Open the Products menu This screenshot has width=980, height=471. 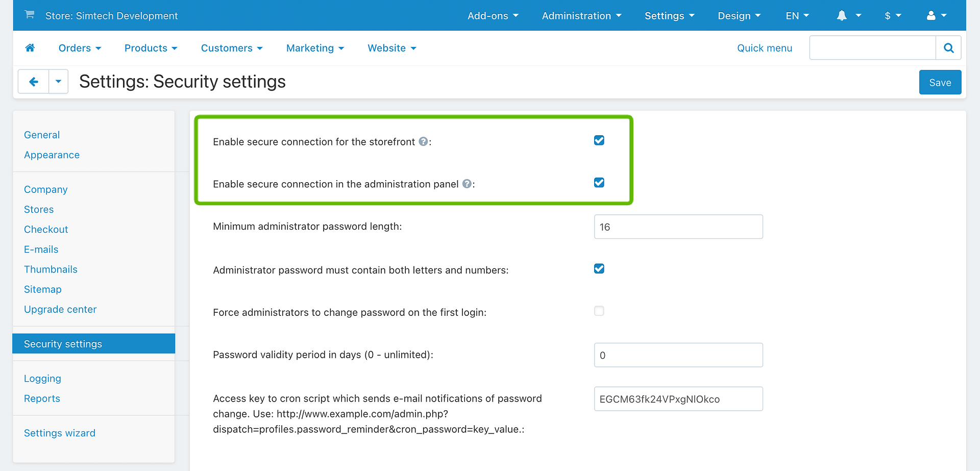point(151,48)
